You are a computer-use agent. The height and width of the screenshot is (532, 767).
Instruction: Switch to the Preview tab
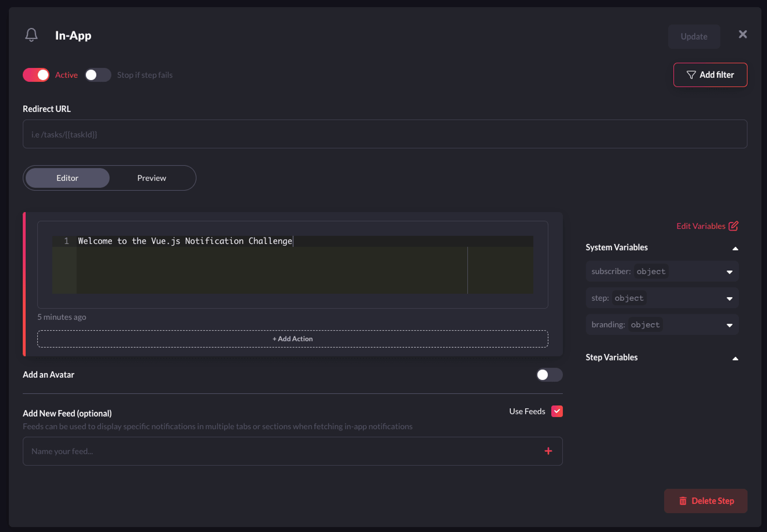point(151,178)
